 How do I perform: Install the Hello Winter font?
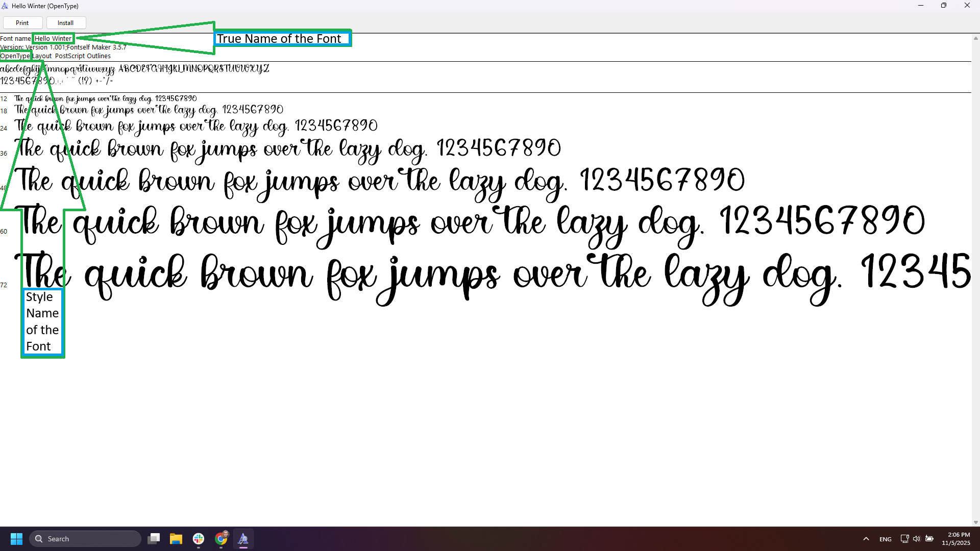tap(65, 22)
